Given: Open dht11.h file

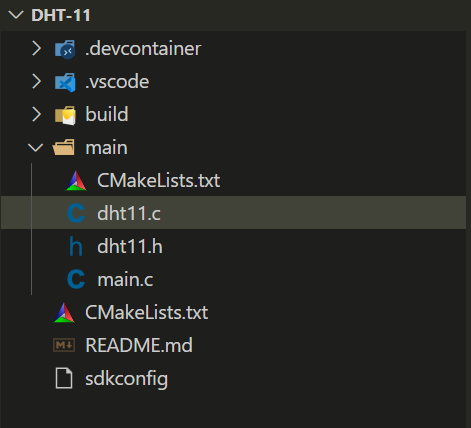Looking at the screenshot, I should [233, 246].
